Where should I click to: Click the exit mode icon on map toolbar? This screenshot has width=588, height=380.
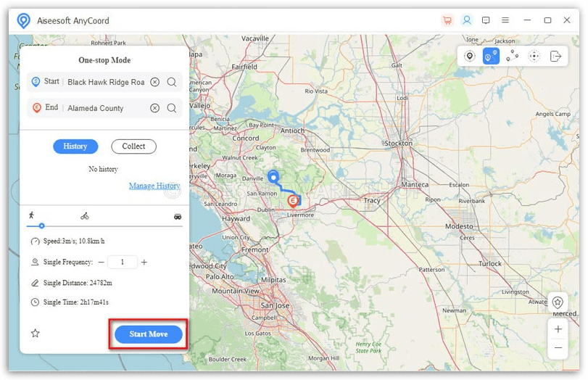(555, 57)
